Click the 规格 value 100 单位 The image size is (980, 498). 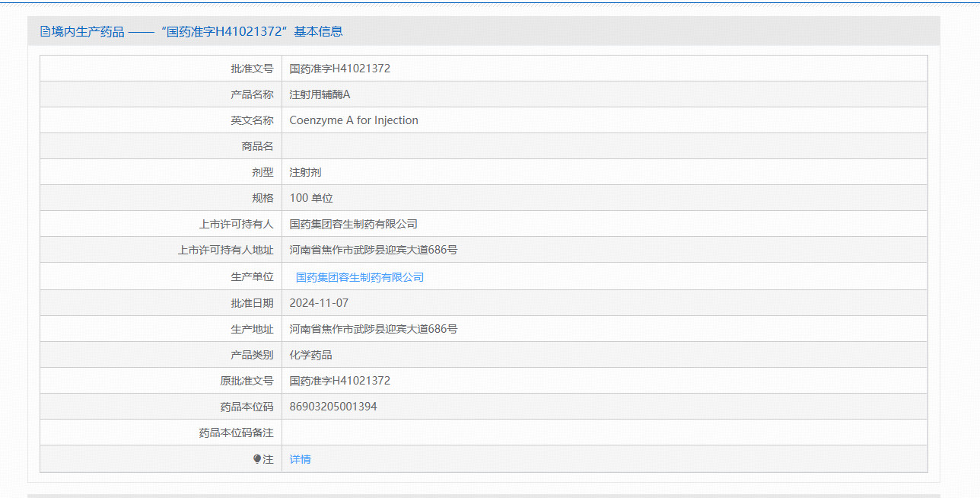[x=311, y=197]
